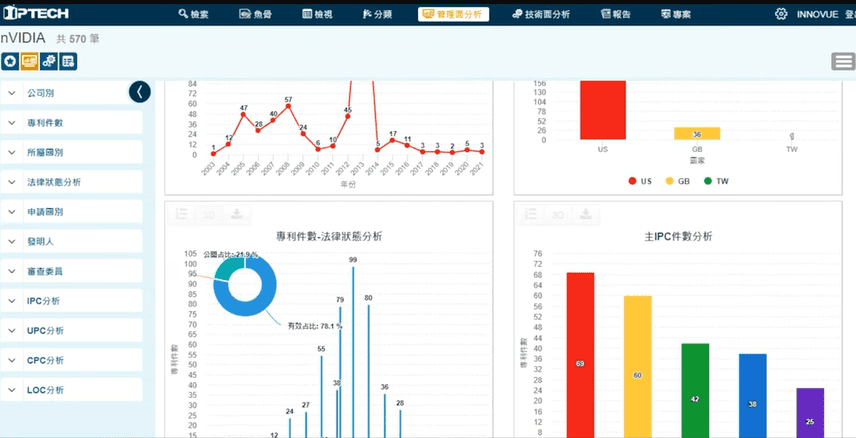This screenshot has height=438, width=856.
Task: Select the orange management chart view icon
Action: [29, 61]
